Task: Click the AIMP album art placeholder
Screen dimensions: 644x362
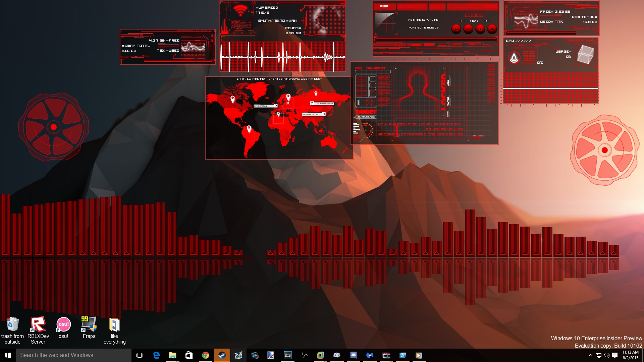Action: pyautogui.click(x=386, y=23)
